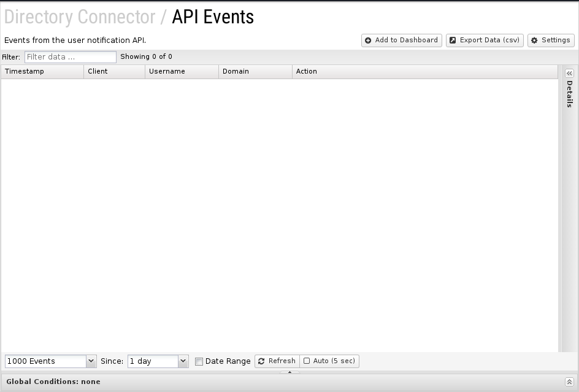Click the small collapse arrow above Global Conditions
Image resolution: width=579 pixels, height=392 pixels.
pos(289,372)
